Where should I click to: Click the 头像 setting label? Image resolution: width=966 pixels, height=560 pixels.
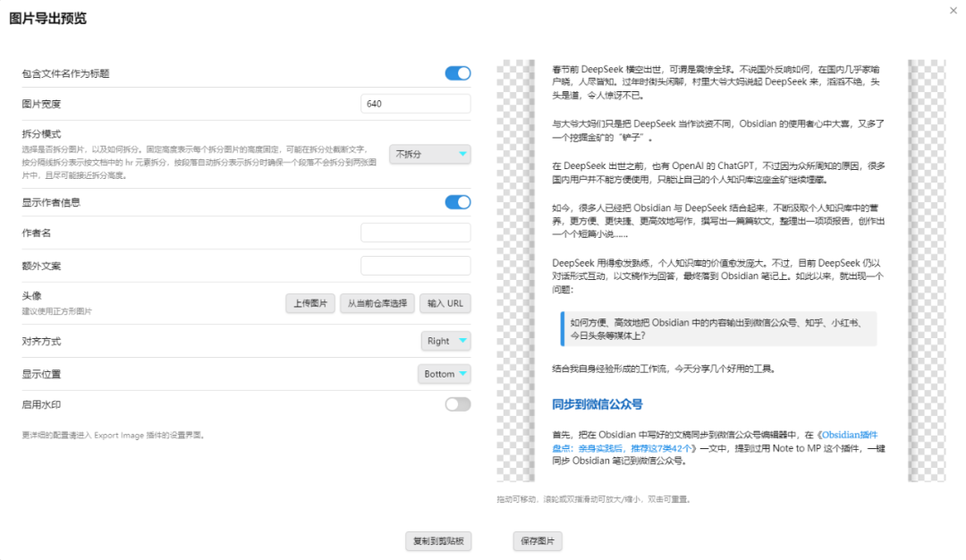click(31, 296)
